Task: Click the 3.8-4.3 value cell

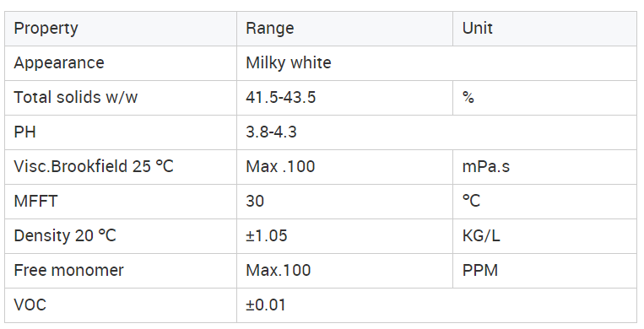Action: (436, 132)
